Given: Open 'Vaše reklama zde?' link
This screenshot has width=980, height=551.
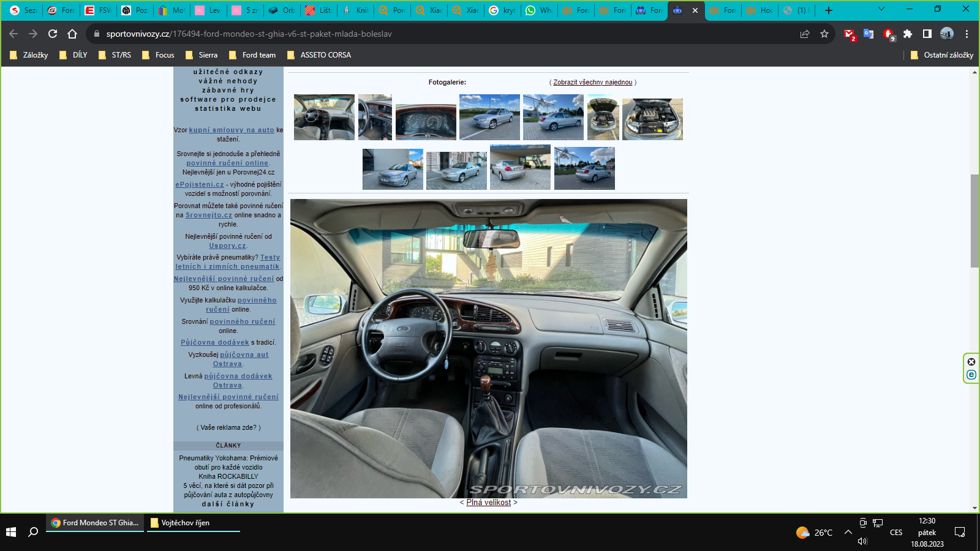Looking at the screenshot, I should 228,427.
